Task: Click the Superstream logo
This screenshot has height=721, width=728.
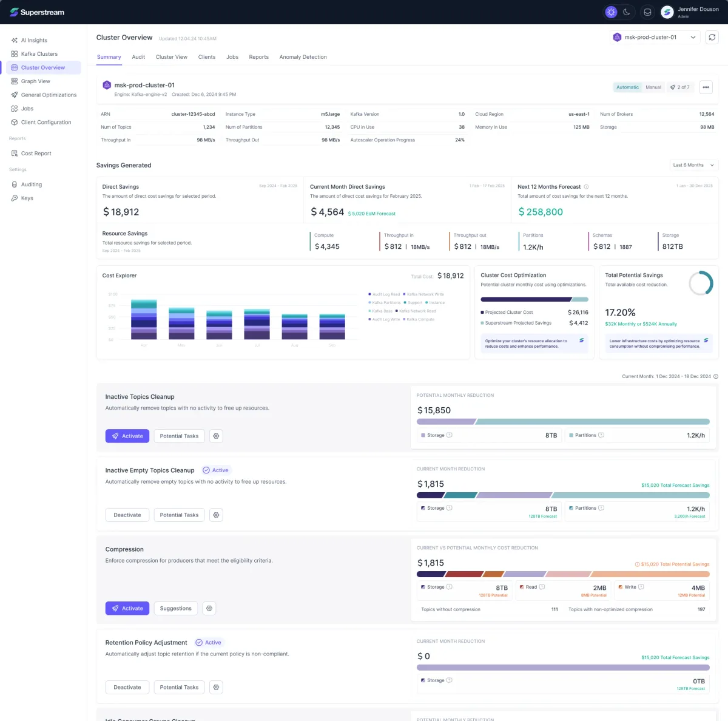Action: click(37, 12)
